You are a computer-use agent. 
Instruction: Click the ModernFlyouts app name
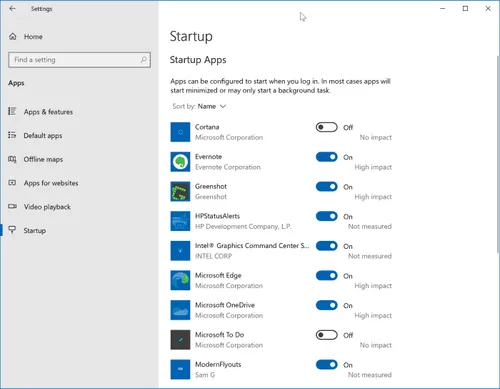point(218,364)
